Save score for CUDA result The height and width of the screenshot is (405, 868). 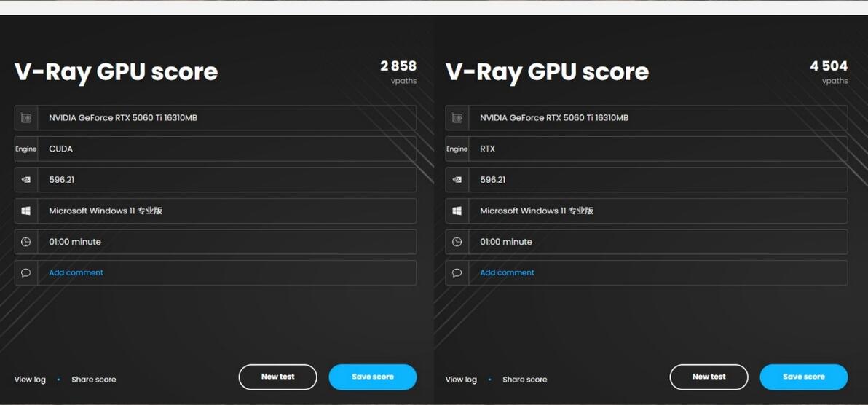[373, 377]
